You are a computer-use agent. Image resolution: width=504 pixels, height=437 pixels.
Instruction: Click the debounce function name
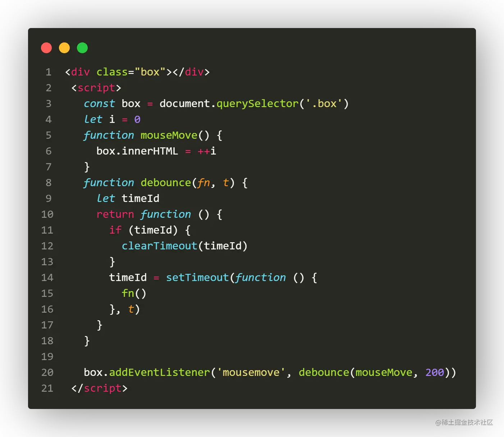[165, 182]
